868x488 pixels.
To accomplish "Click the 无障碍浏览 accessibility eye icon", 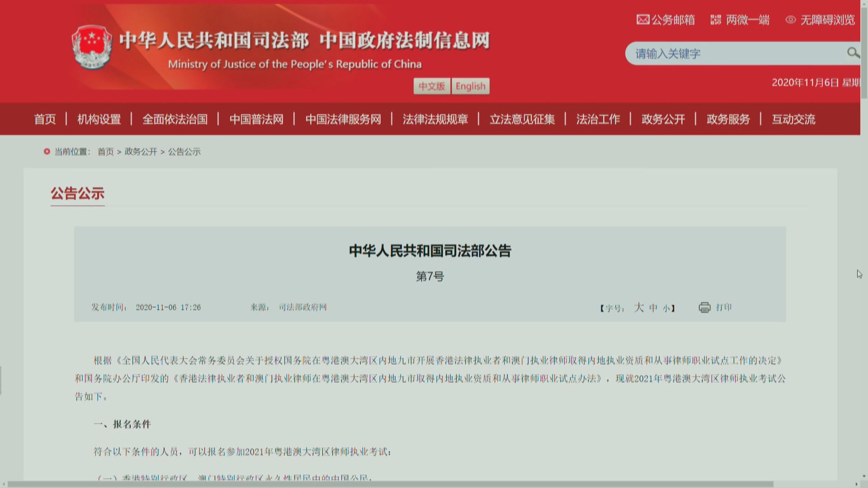I will [790, 19].
